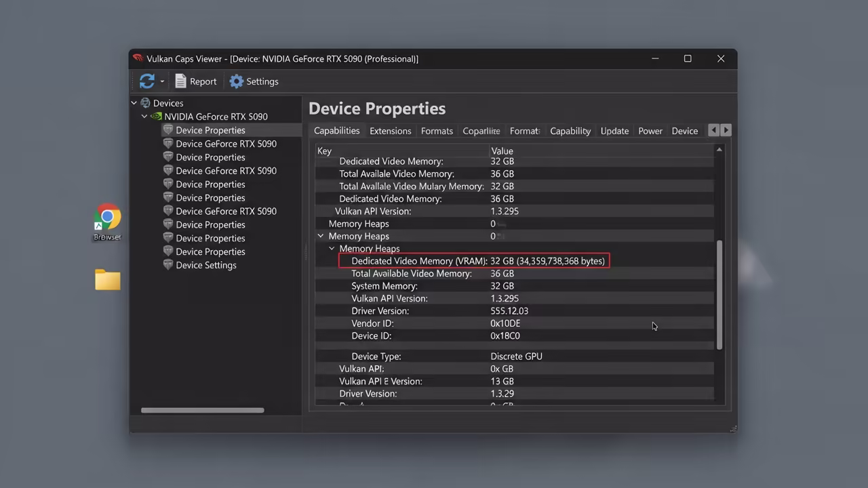
Task: Collapse the NVIDIA GeForce RTX 5090 node chevron
Action: pos(144,117)
